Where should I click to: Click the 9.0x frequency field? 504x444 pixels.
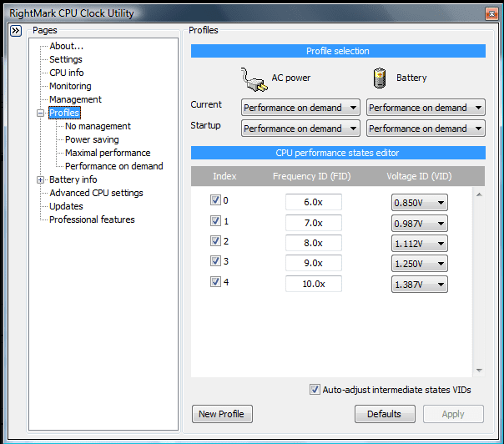coord(314,263)
